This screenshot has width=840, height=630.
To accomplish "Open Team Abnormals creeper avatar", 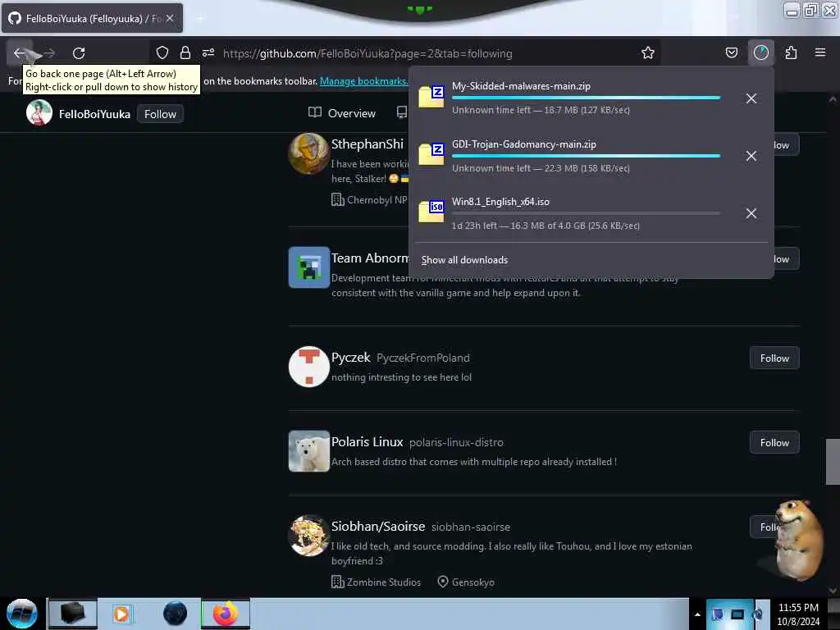I will pyautogui.click(x=308, y=267).
